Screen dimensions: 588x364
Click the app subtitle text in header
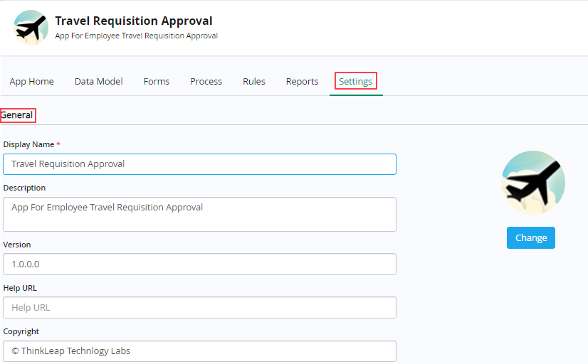[136, 36]
